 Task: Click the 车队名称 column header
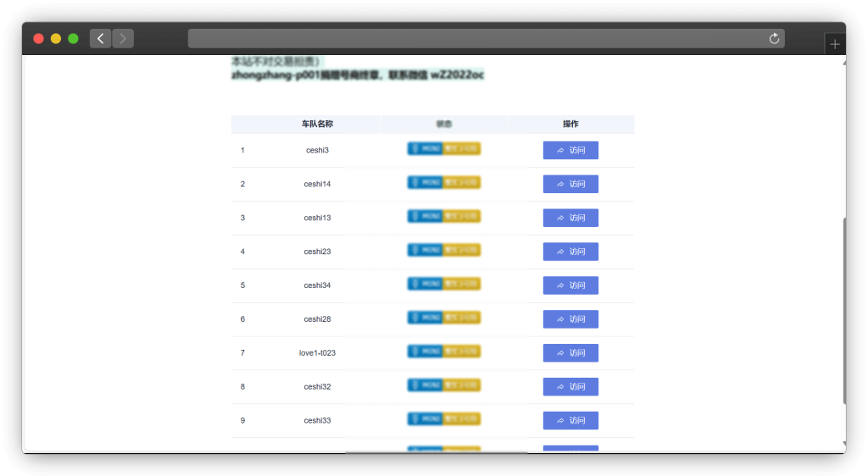[x=317, y=124]
